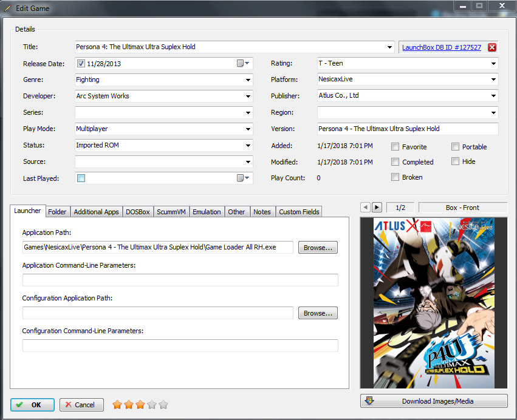Open the DOSBox tab
This screenshot has width=517, height=420.
(x=138, y=212)
